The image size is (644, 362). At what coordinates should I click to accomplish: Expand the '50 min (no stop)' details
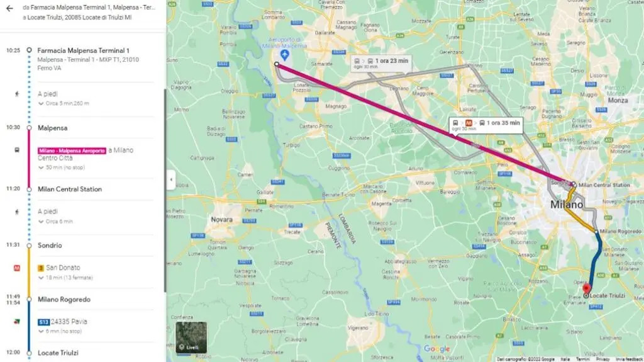click(x=62, y=168)
